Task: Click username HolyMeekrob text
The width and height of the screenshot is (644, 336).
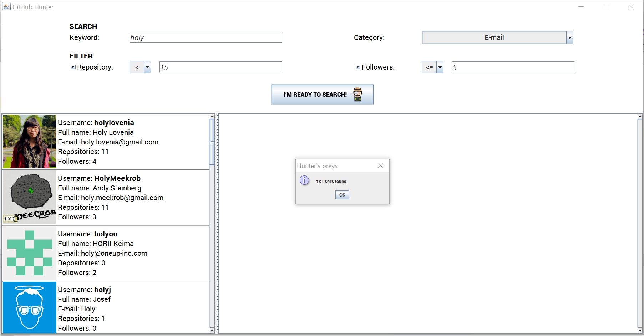Action: [x=117, y=178]
